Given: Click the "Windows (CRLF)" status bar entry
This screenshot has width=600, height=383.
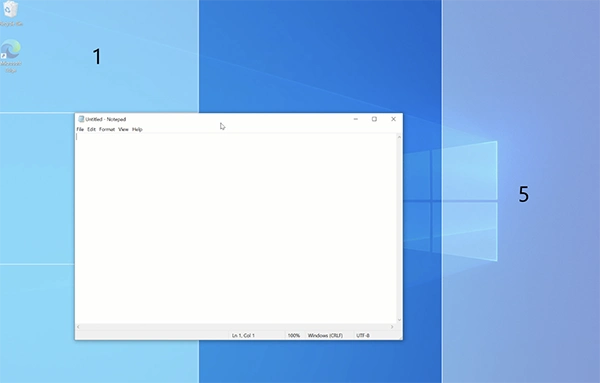Looking at the screenshot, I should [x=325, y=336].
